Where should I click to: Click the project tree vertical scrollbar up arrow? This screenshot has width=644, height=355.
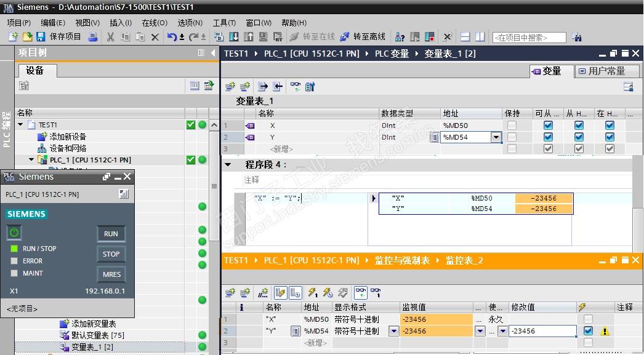pos(214,125)
